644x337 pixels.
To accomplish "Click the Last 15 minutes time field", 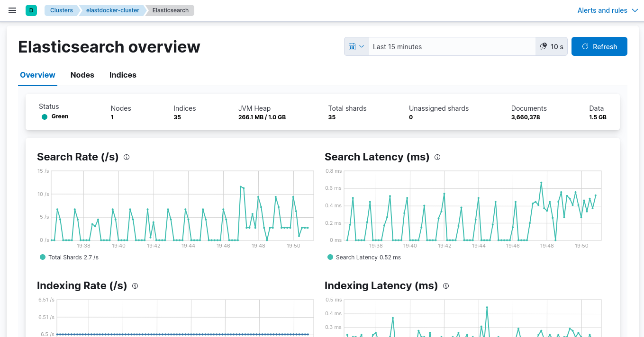I will coord(452,47).
